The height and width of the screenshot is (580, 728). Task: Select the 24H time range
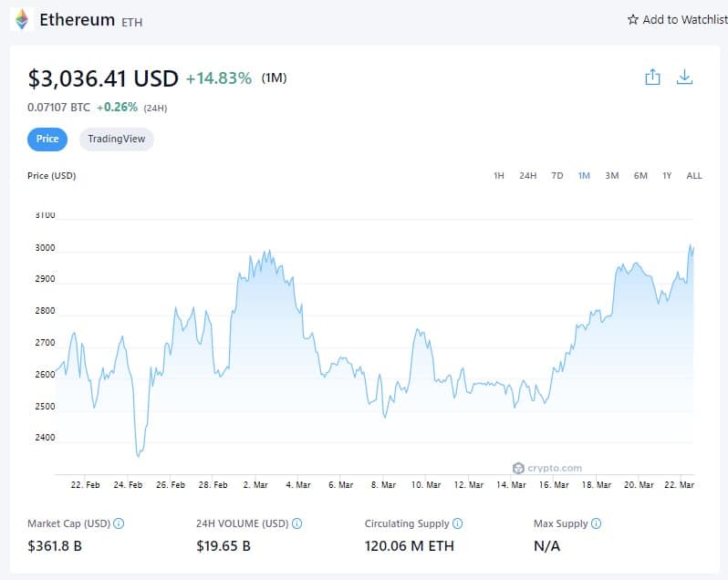(528, 175)
